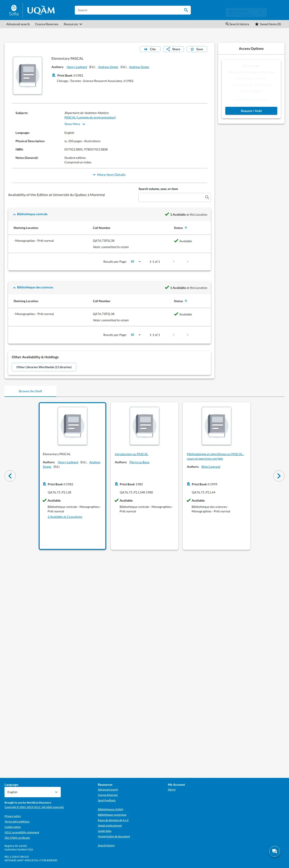Click the cover thumbnail of Méthodologie et algorithmes card
This screenshot has height=868, width=289.
[217, 426]
